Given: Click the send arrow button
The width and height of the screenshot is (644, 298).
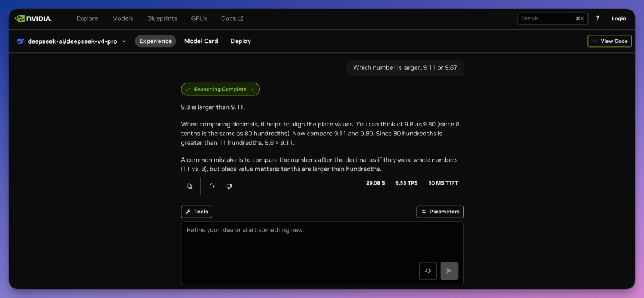Looking at the screenshot, I should tap(449, 271).
